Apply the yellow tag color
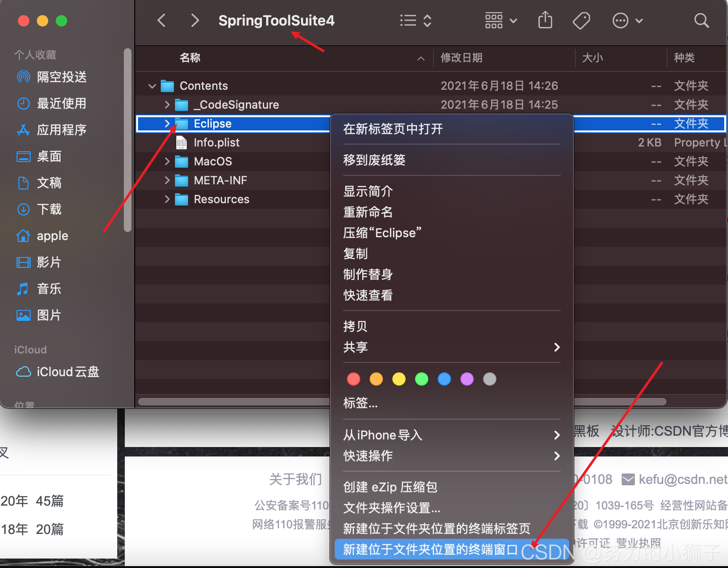The width and height of the screenshot is (728, 568). point(399,379)
